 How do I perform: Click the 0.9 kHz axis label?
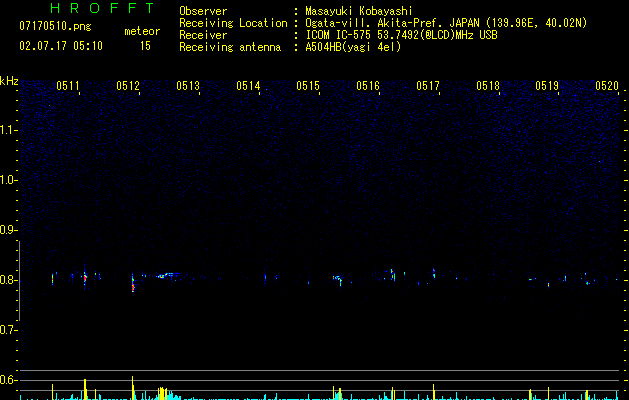tap(8, 230)
